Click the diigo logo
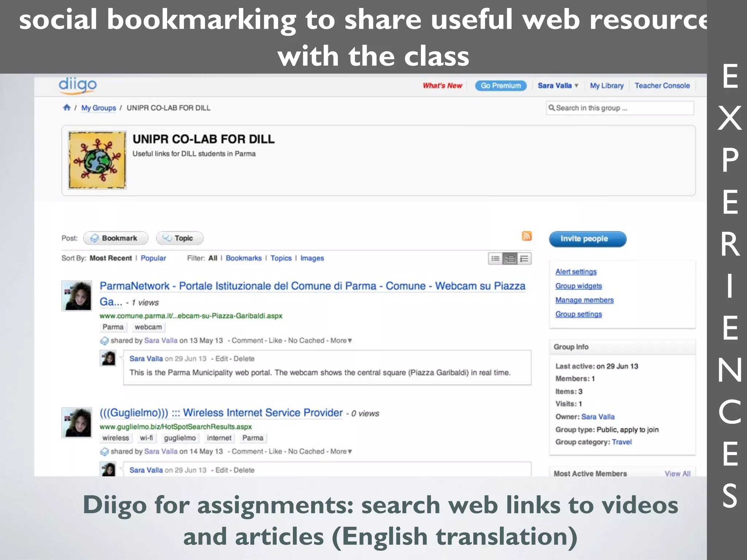 78,85
